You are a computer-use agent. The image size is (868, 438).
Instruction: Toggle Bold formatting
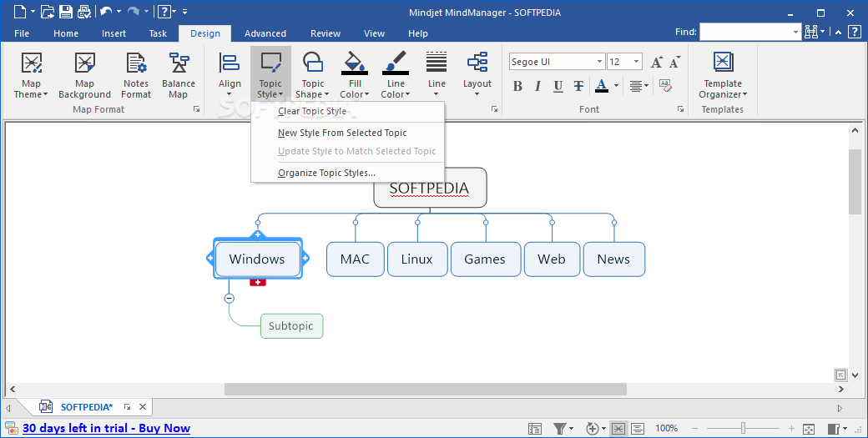517,86
